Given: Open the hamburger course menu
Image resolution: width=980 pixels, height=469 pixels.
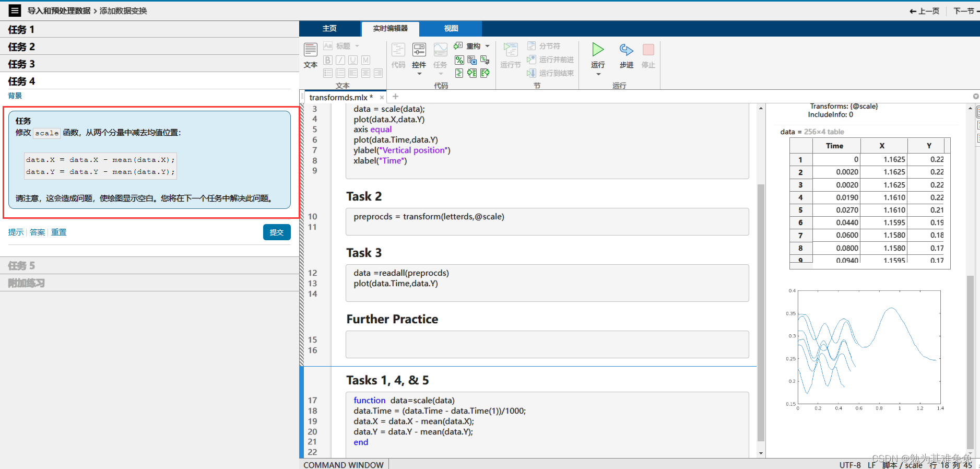Looking at the screenshot, I should click(x=15, y=10).
